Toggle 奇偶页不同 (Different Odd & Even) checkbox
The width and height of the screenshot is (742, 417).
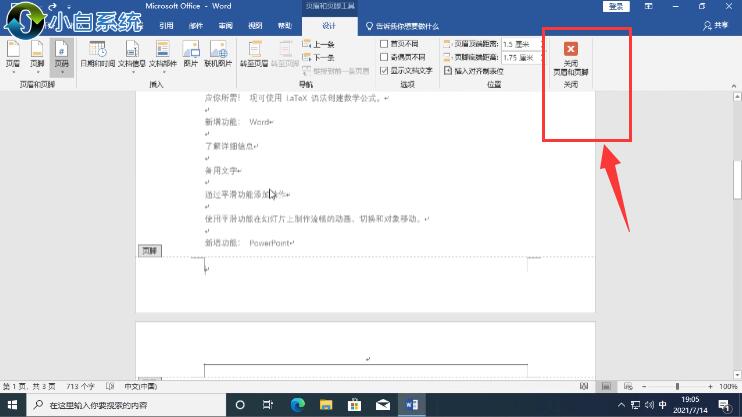[x=384, y=57]
